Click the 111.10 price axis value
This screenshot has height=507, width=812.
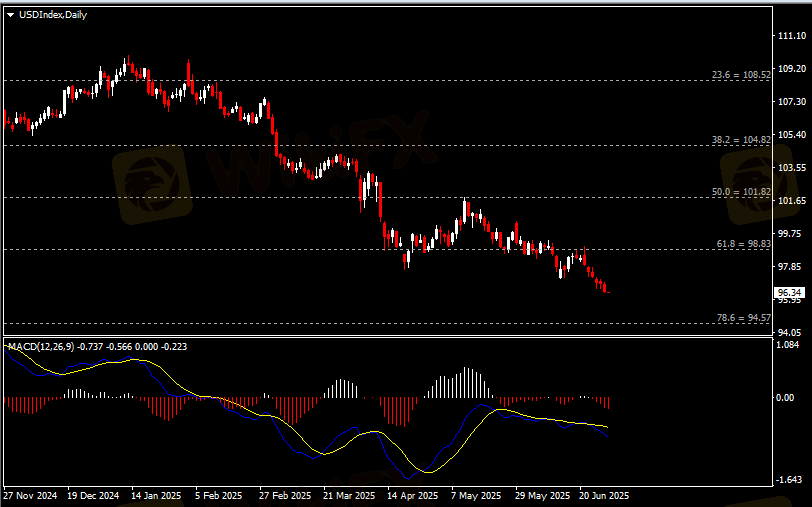[792, 35]
